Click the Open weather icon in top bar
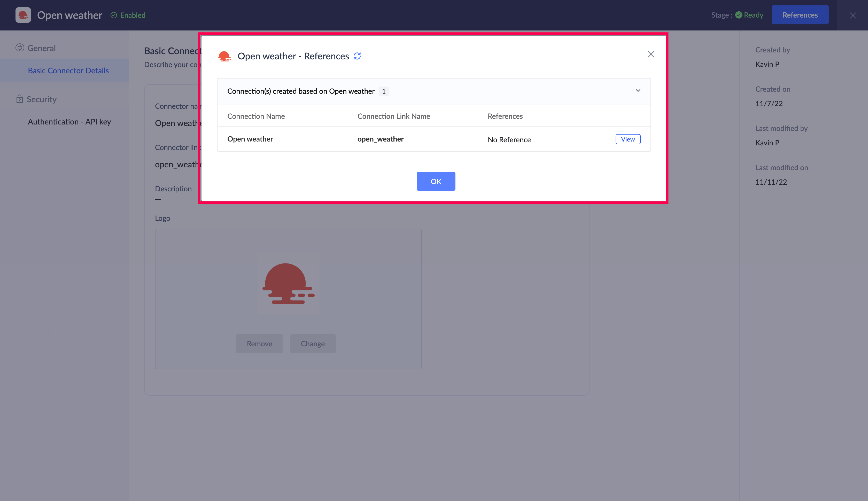Image resolution: width=868 pixels, height=501 pixels. click(x=23, y=15)
